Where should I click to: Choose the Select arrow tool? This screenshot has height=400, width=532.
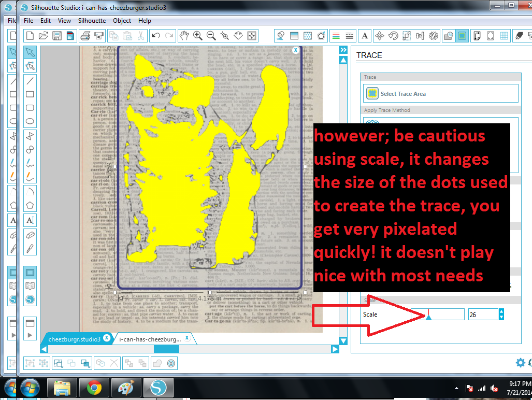coord(30,52)
